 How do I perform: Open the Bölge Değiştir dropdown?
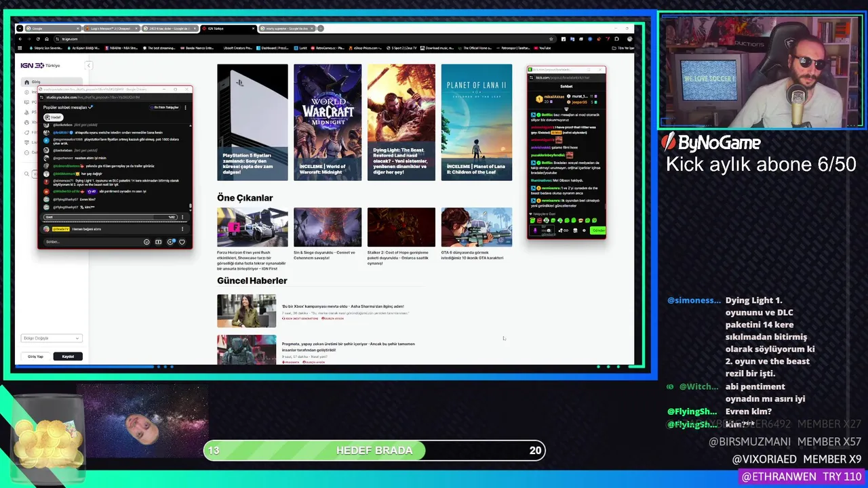point(52,338)
